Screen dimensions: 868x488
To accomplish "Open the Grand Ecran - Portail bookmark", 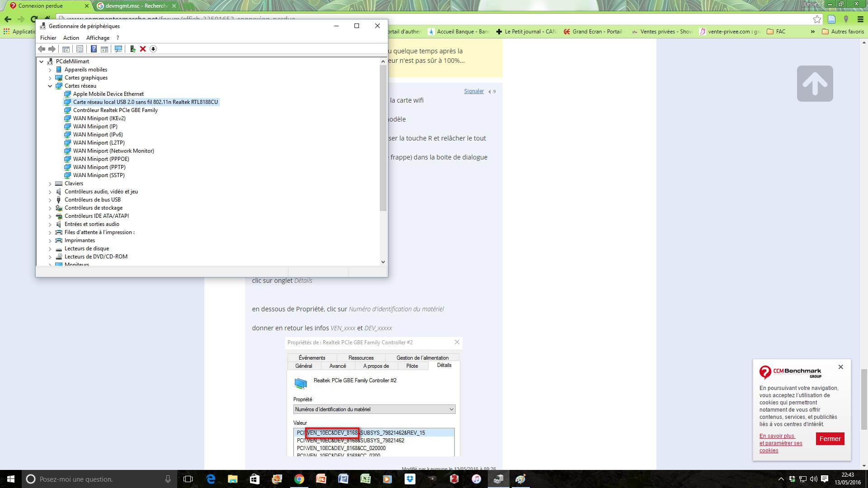I will click(x=593, y=32).
